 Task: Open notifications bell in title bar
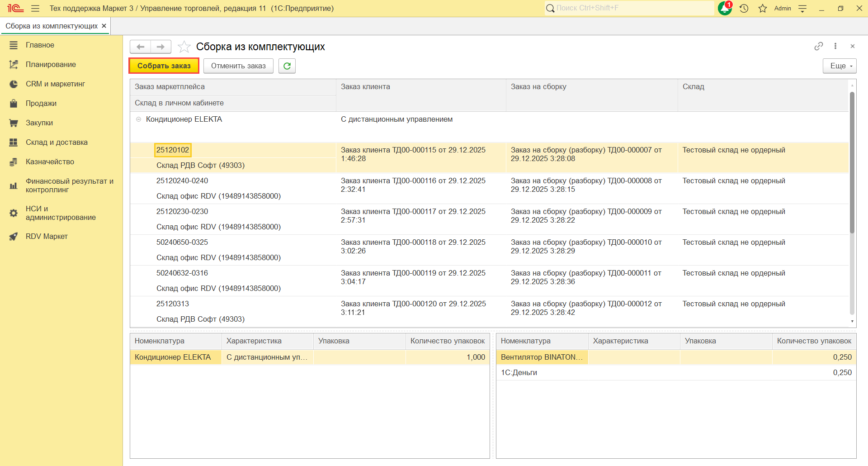point(725,8)
